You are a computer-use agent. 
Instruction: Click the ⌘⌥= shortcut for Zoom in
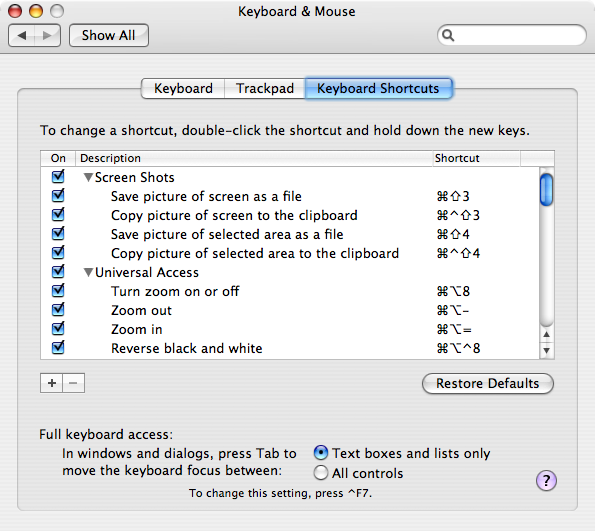point(454,329)
